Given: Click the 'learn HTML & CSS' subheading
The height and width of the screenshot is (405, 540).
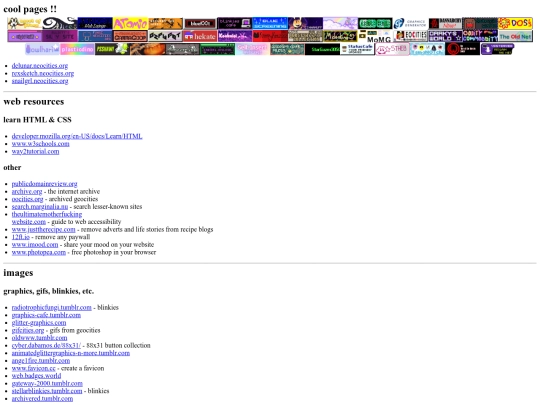Looking at the screenshot, I should coord(37,120).
